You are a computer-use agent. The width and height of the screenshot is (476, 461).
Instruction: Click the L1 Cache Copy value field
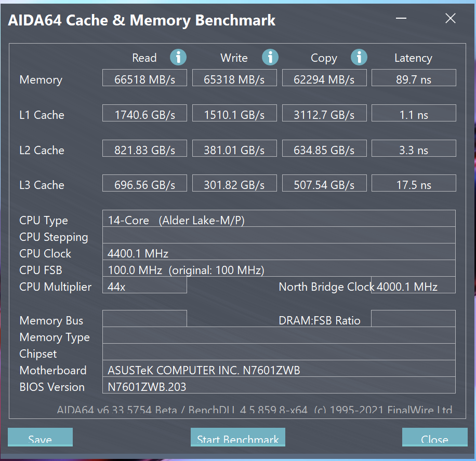coord(324,113)
